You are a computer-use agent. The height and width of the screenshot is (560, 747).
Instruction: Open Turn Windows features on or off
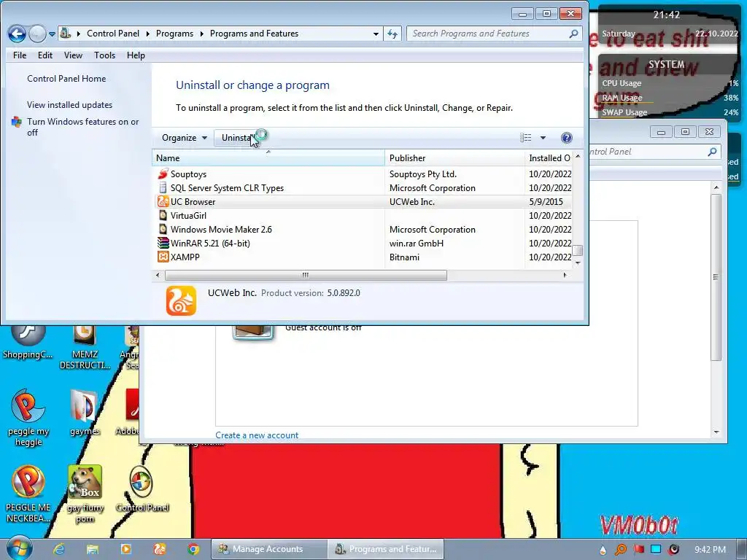tap(83, 127)
